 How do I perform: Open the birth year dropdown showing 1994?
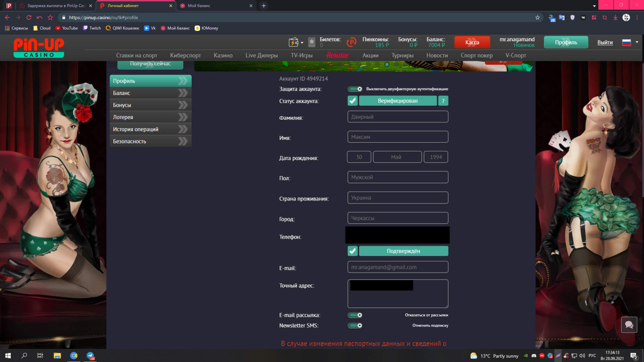[x=436, y=157]
